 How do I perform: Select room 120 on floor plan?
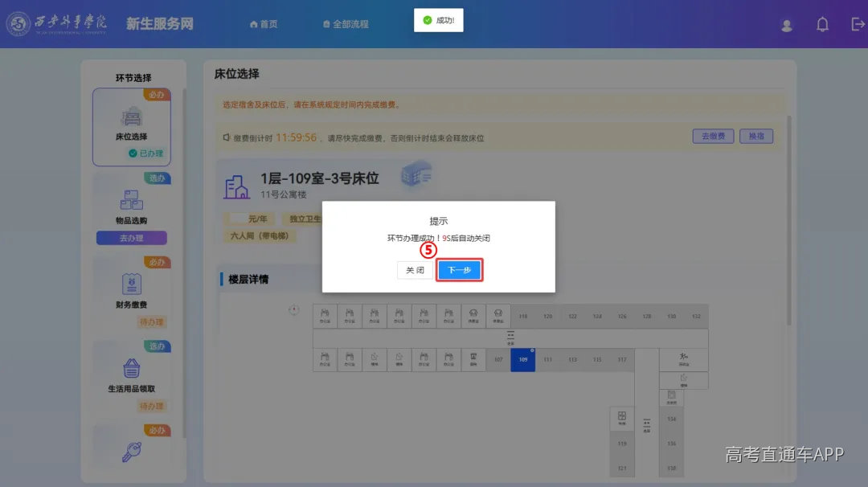click(547, 317)
